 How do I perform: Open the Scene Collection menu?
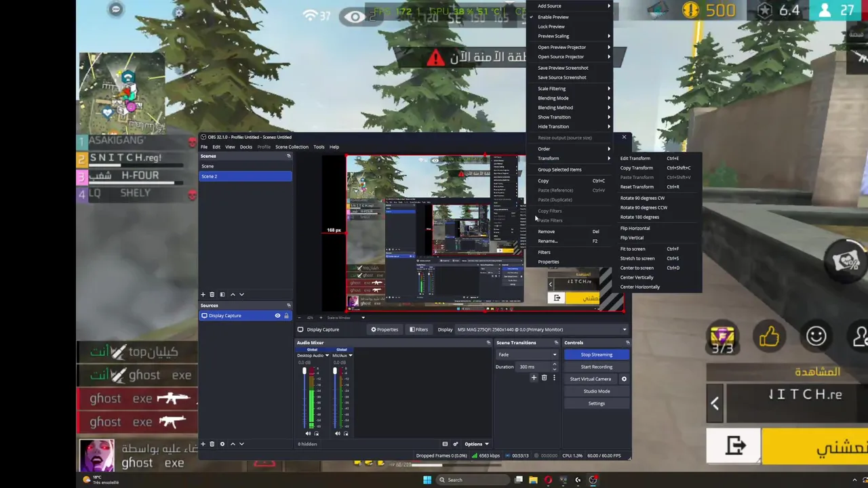292,146
